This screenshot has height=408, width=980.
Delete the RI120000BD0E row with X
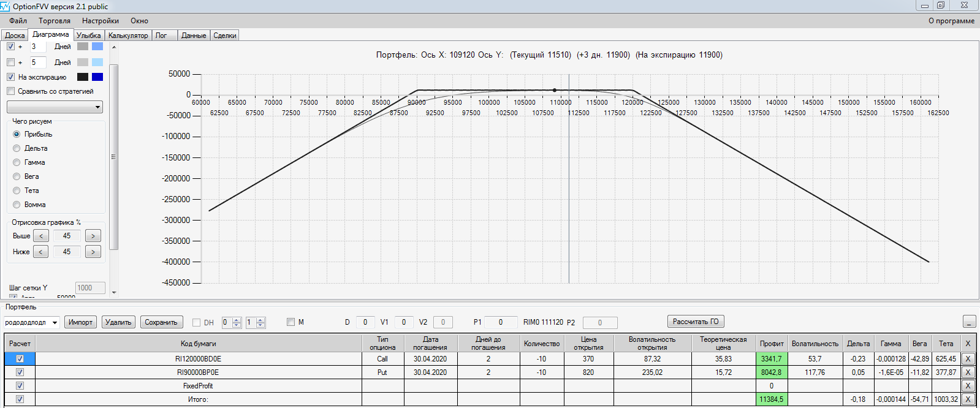pos(968,359)
